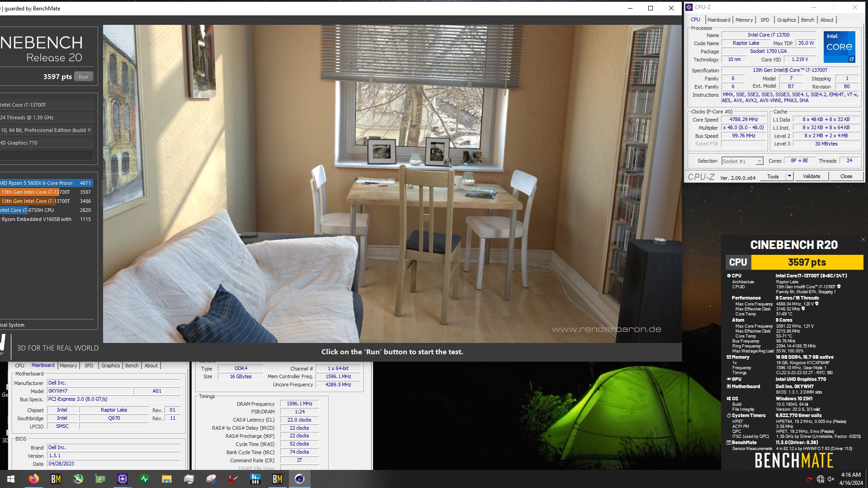Click the Core Speed value 4788.29 MHz
Viewport: 868px width, 488px height.
point(744,120)
